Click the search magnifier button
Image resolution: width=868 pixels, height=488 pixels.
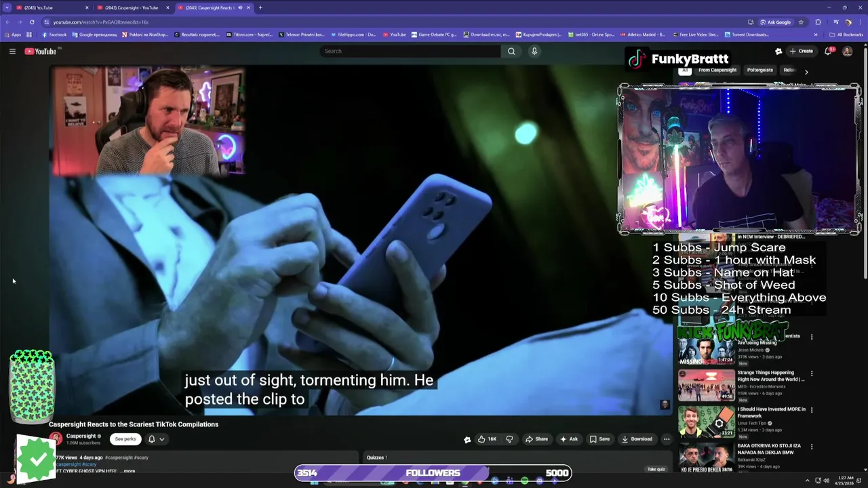click(511, 52)
